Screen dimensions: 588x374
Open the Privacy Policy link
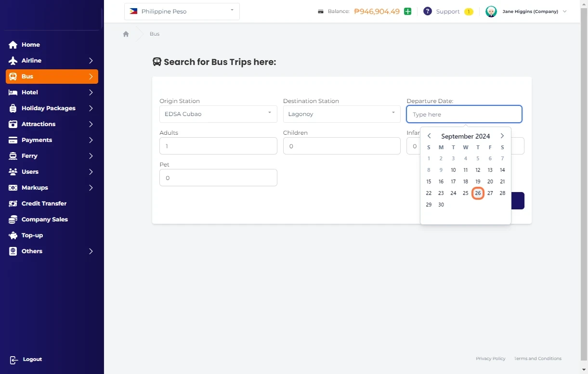pyautogui.click(x=490, y=359)
